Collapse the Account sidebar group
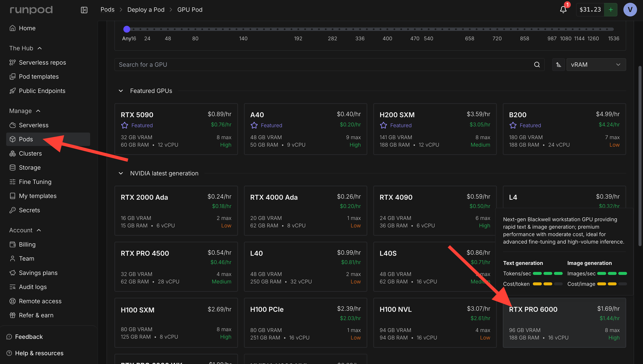 point(39,230)
